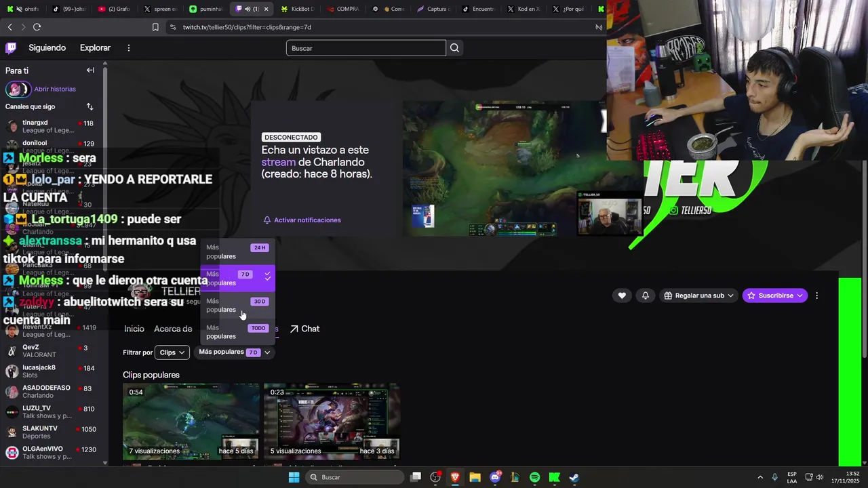Image resolution: width=868 pixels, height=488 pixels.
Task: Collapse the Para ti sidebar
Action: pyautogui.click(x=90, y=70)
